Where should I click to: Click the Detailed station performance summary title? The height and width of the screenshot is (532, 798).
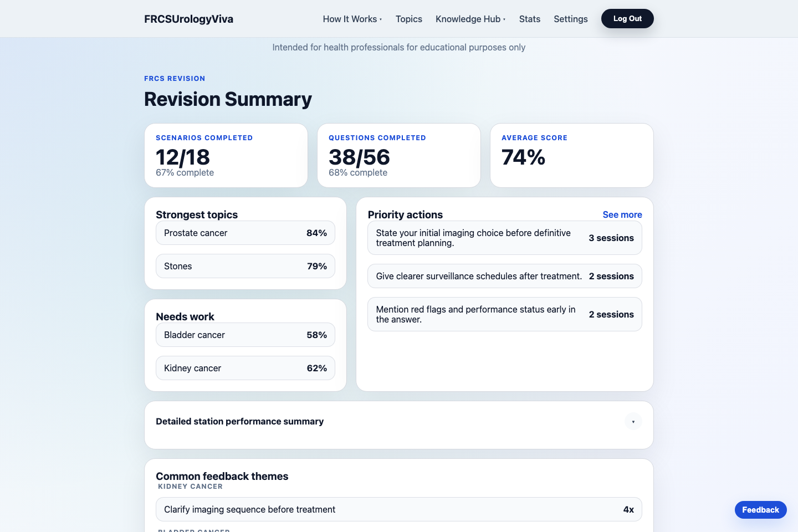point(240,422)
